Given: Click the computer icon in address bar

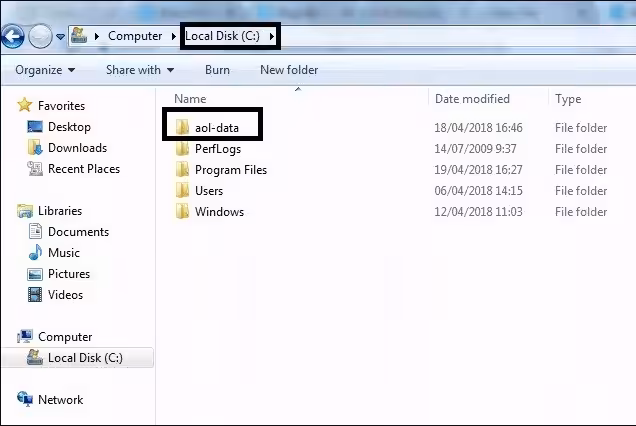Looking at the screenshot, I should tap(79, 36).
